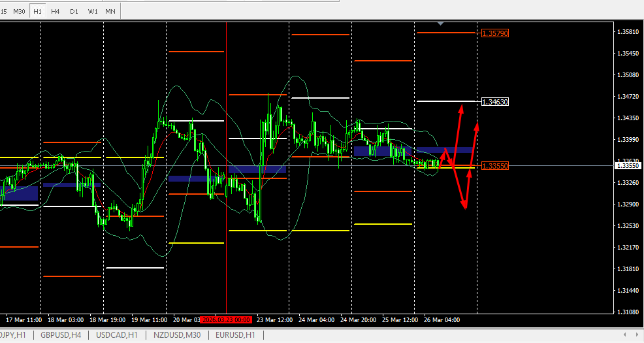Click the 23 Mar 12:00 time label
Viewport: 644px width, 343px height.
(x=275, y=320)
